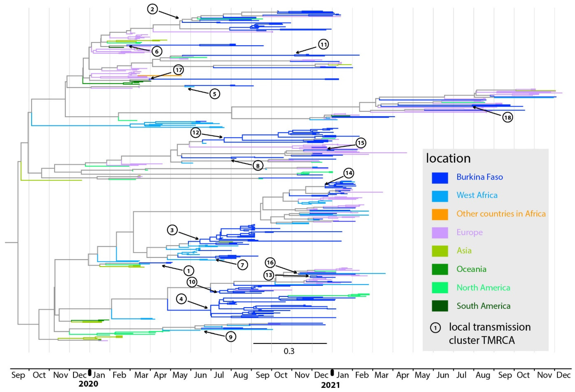Click the South America legend swatch
Image resolution: width=575 pixels, height=392 pixels.
click(440, 306)
